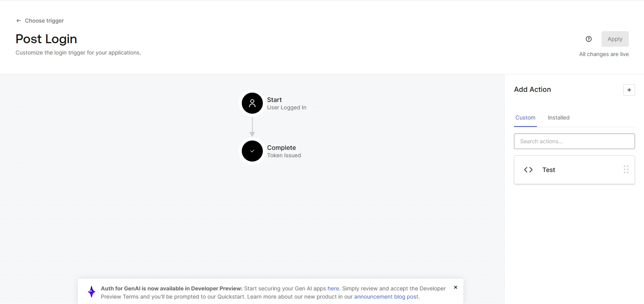Select the Start node user icon
Screen dimensions: 644x304
[x=252, y=103]
